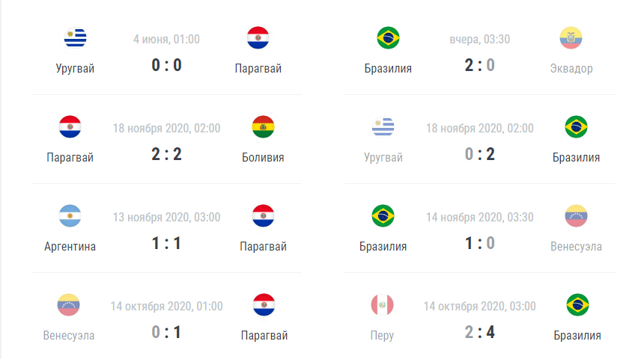
Task: Click Venezuela flag in 14 October match
Action: (69, 305)
